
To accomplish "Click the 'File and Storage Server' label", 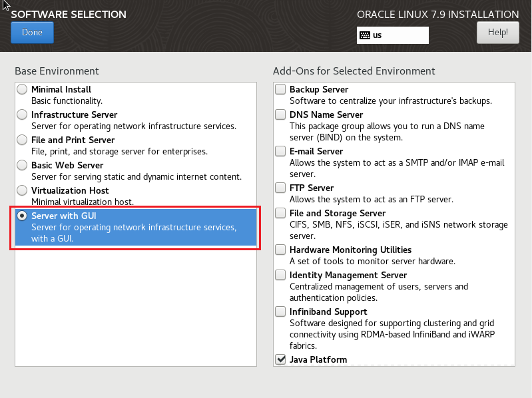I will pos(338,213).
